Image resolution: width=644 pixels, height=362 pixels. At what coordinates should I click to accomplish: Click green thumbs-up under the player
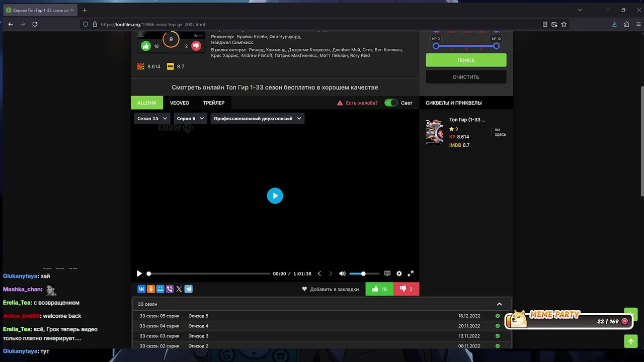[379, 289]
